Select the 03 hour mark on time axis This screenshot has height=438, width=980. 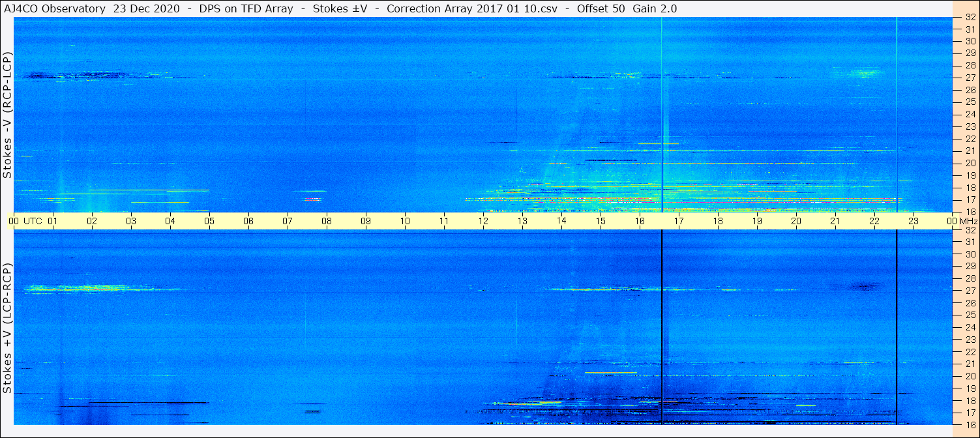131,221
